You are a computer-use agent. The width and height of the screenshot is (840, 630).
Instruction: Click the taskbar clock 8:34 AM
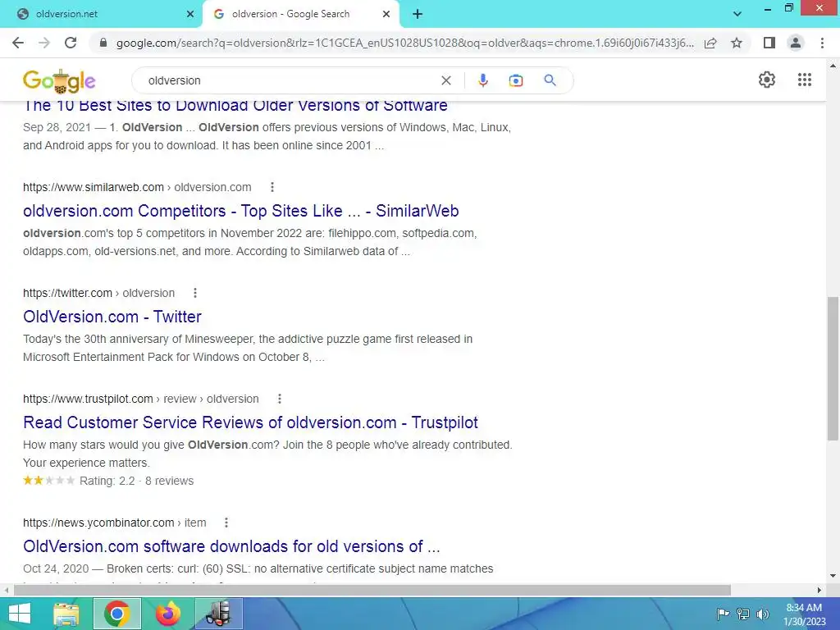click(804, 608)
